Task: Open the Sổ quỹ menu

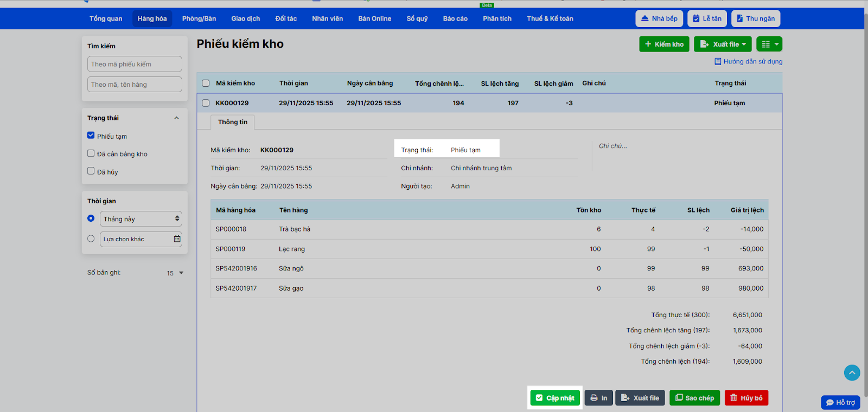Action: 417,18
